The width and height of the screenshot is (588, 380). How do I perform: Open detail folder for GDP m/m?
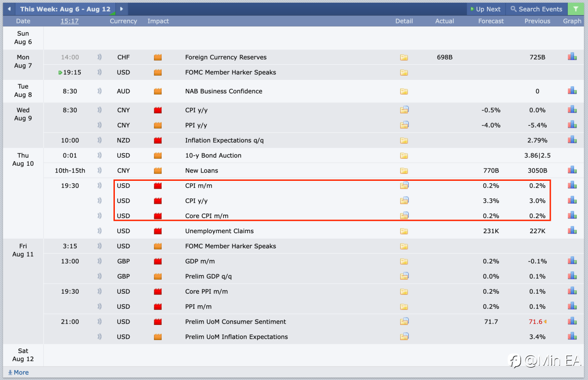click(404, 262)
